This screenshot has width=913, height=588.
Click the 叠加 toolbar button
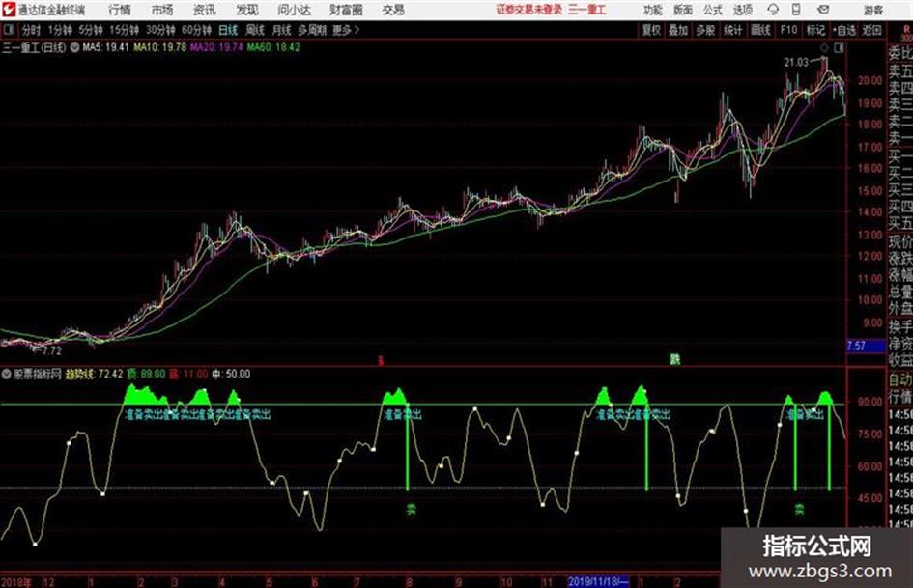pos(678,30)
